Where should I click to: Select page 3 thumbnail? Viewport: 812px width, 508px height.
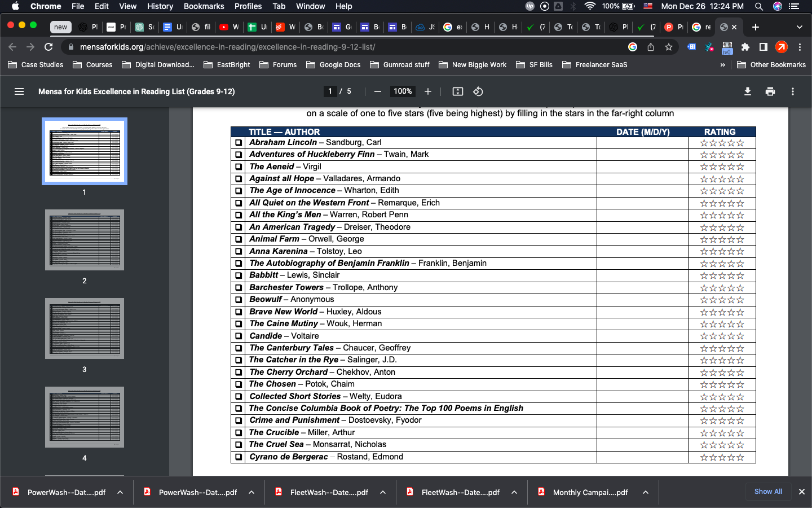click(85, 329)
